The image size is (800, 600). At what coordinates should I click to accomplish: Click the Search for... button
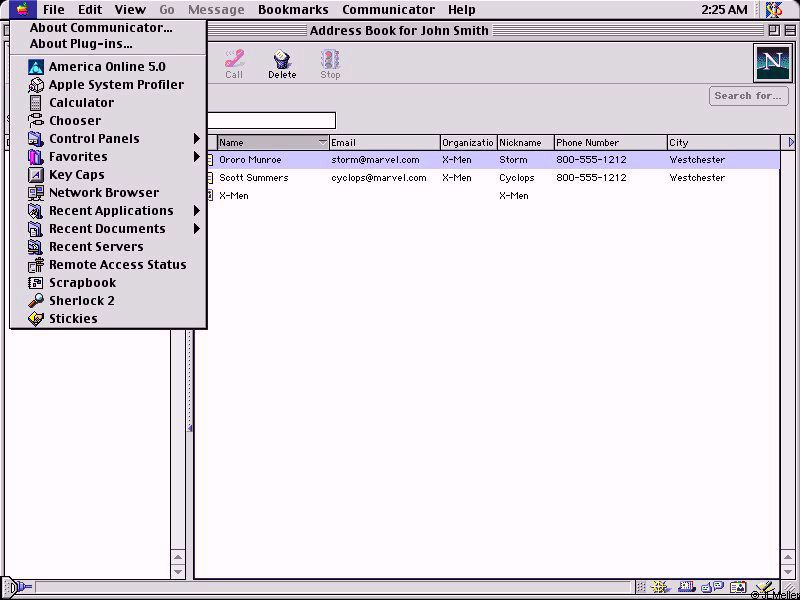click(747, 96)
